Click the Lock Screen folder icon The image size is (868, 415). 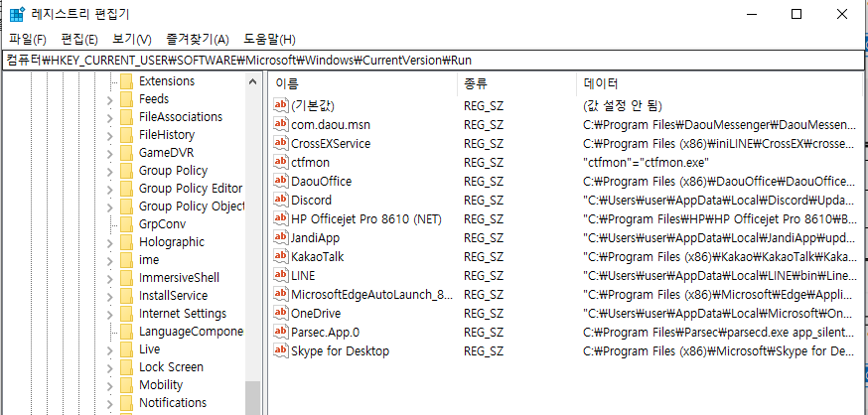127,367
